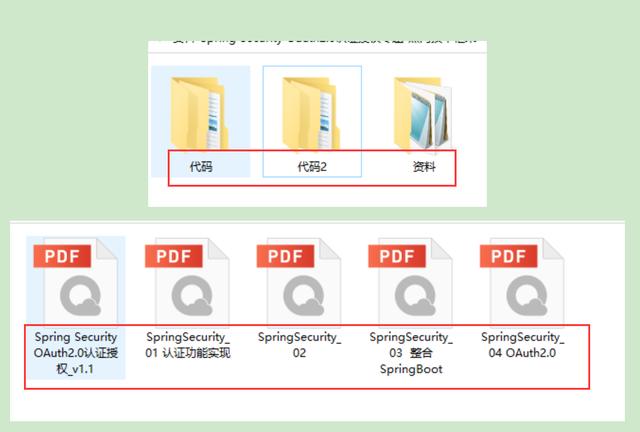This screenshot has height=432, width=640.
Task: Click file name SpringSecurity_04 OAuth2.0
Action: point(522,345)
